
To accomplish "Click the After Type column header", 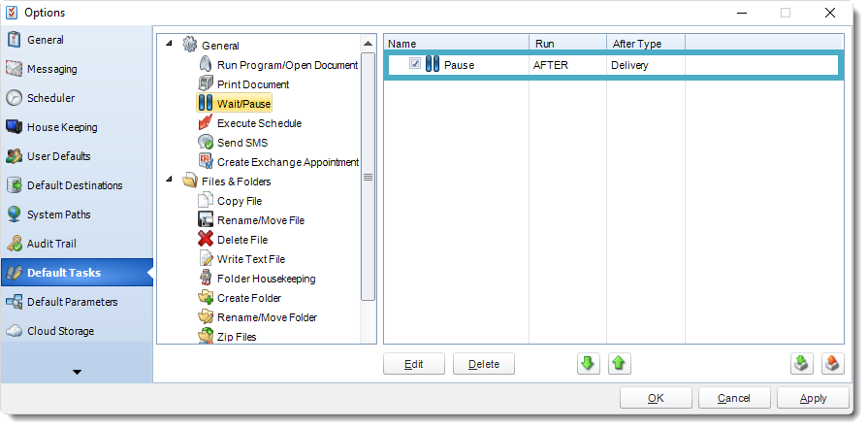I will tap(646, 44).
